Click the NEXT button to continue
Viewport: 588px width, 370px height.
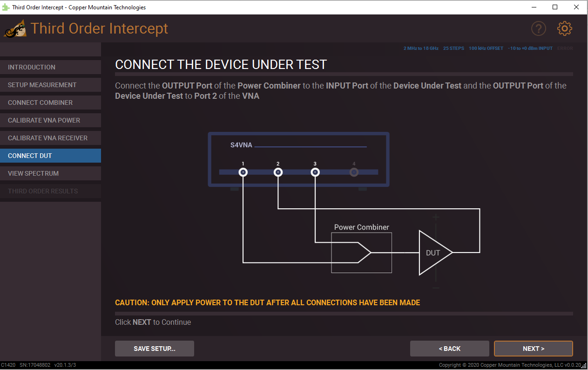coord(533,348)
